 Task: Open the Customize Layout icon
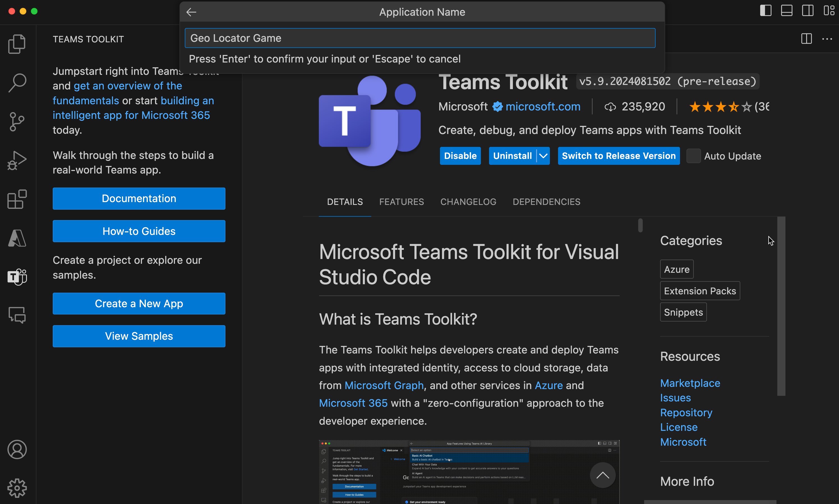(x=829, y=11)
